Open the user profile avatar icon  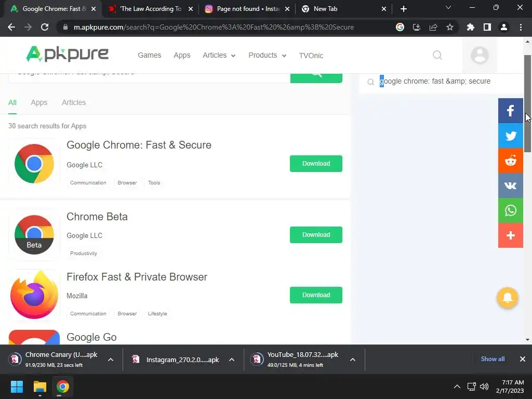tap(480, 55)
